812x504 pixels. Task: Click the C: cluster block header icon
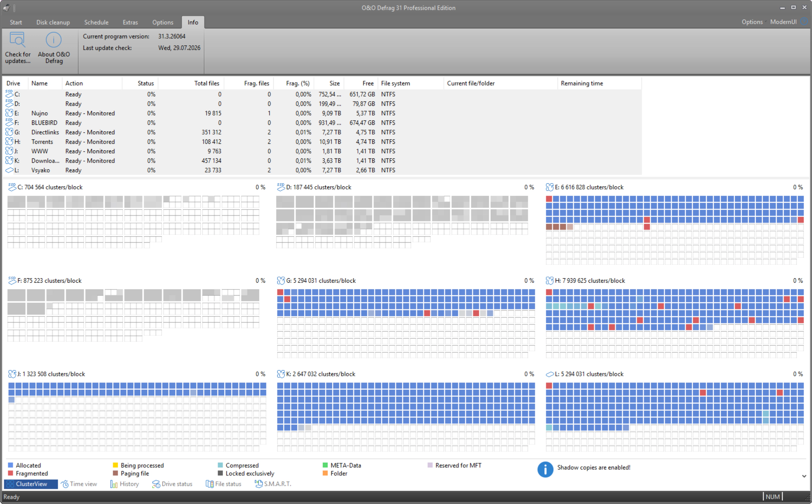[x=12, y=187]
